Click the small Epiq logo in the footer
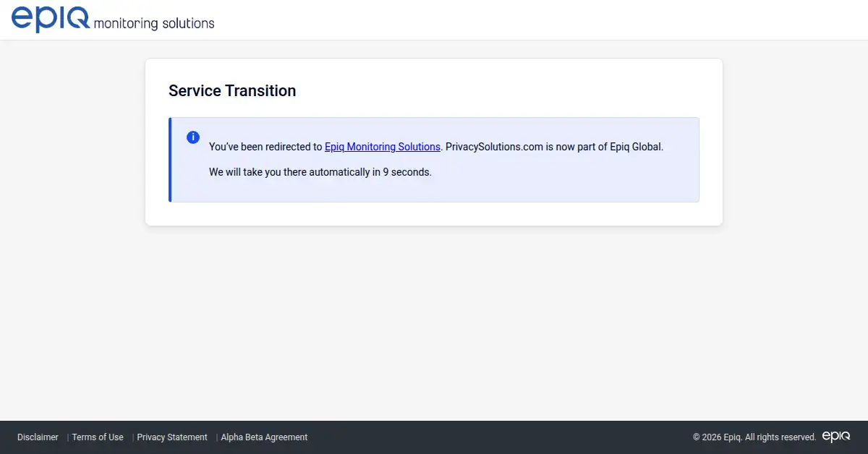This screenshot has width=868, height=454. [836, 437]
